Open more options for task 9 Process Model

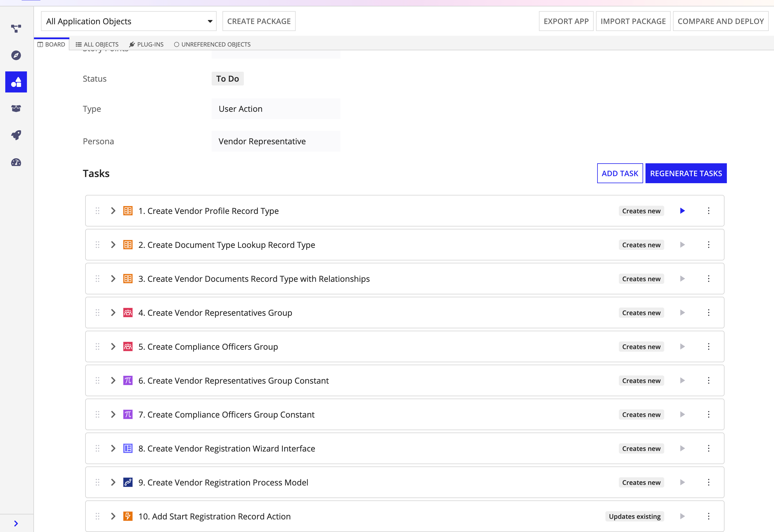click(709, 482)
